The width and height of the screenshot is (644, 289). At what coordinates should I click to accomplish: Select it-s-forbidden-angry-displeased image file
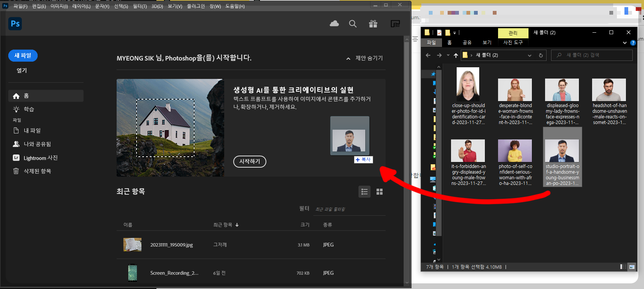pos(468,162)
